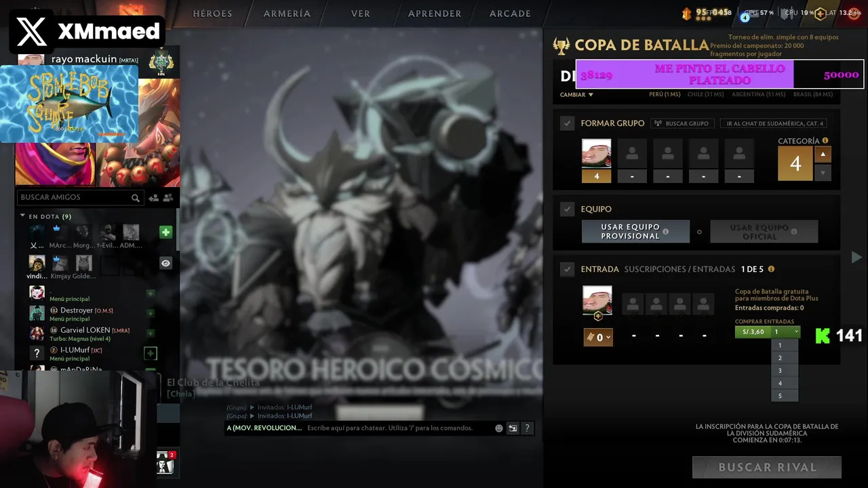Invite Destroyer with the plus icon
Image resolution: width=868 pixels, height=488 pixels.
point(151,313)
